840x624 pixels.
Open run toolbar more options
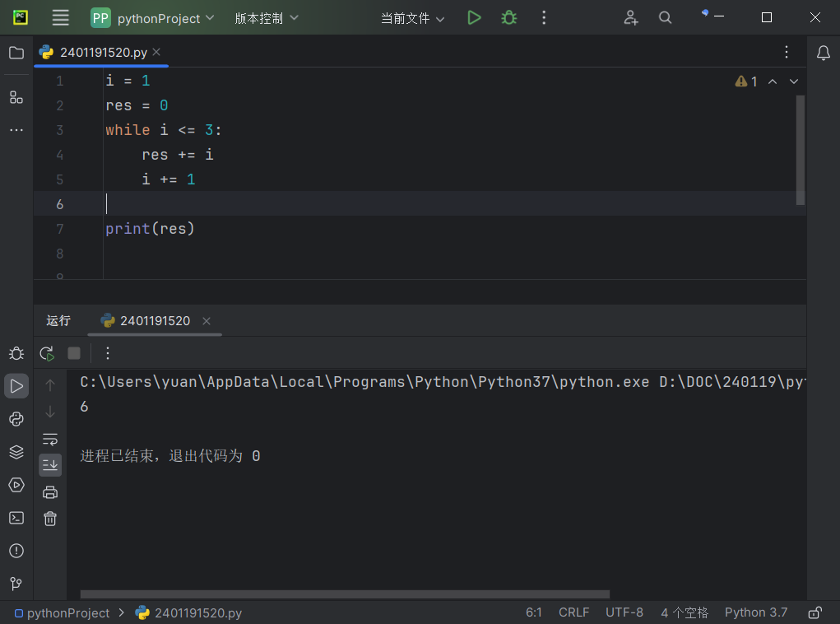[x=108, y=353]
